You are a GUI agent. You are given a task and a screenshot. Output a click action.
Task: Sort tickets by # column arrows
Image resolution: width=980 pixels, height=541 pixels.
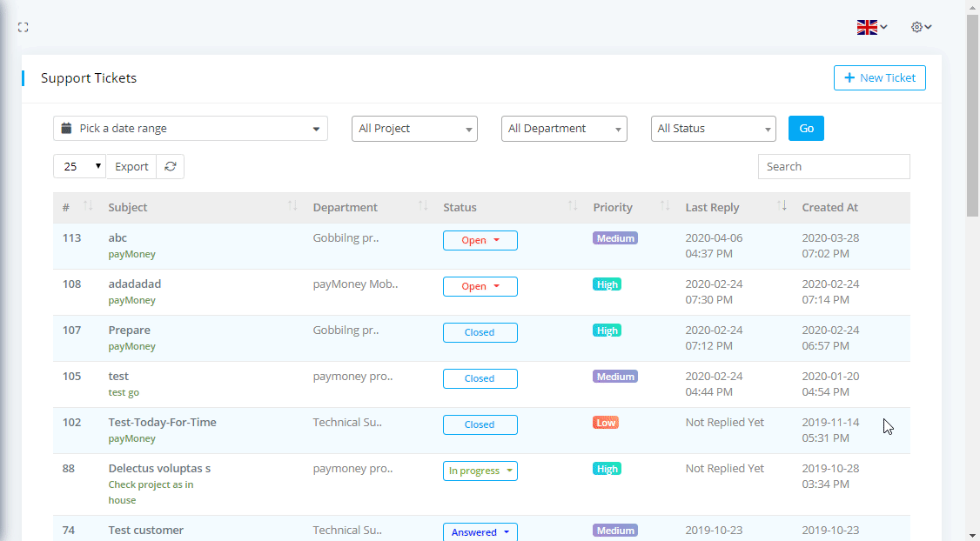(x=88, y=206)
